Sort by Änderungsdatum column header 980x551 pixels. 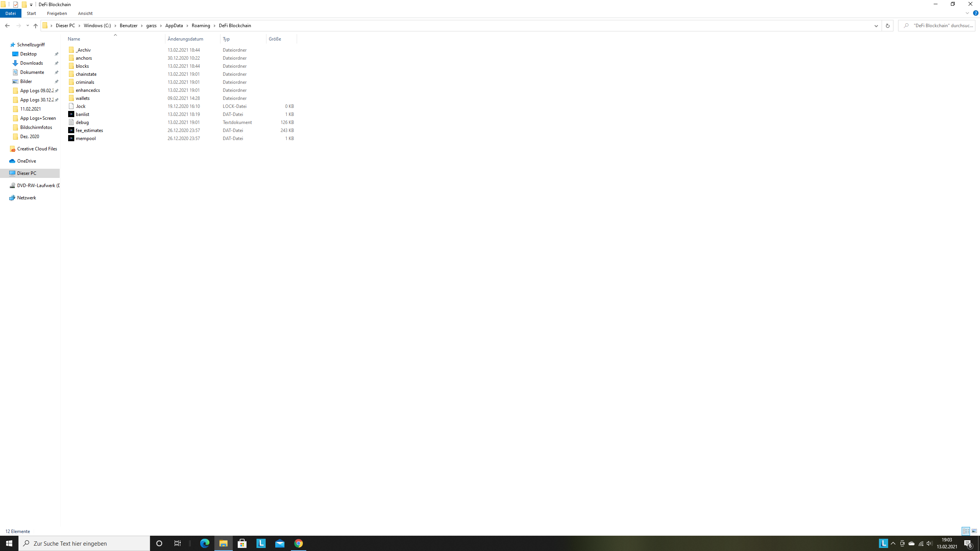tap(193, 39)
